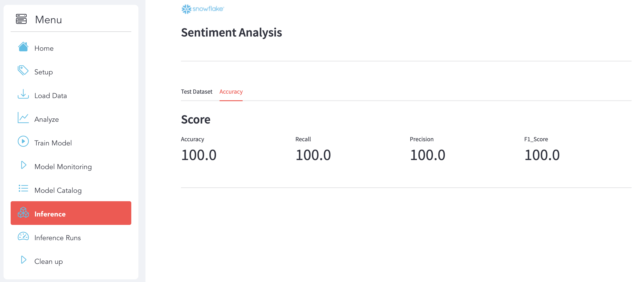This screenshot has height=282, width=644.
Task: Open the Model Catalog menu item
Action: 58,190
